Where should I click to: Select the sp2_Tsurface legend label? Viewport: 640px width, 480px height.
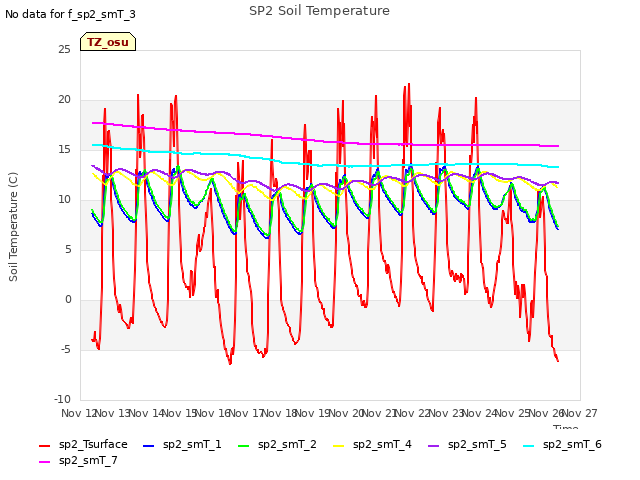pos(93,444)
